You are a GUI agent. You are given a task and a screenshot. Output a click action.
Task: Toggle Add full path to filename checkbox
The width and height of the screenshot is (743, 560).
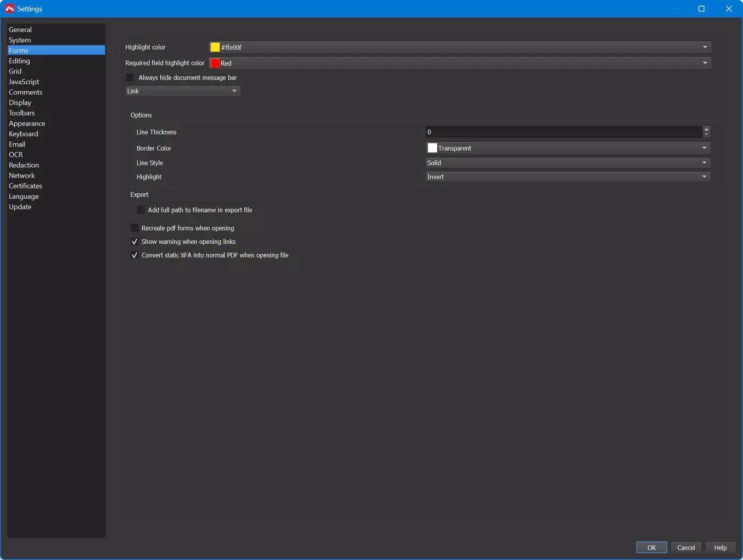pyautogui.click(x=141, y=210)
